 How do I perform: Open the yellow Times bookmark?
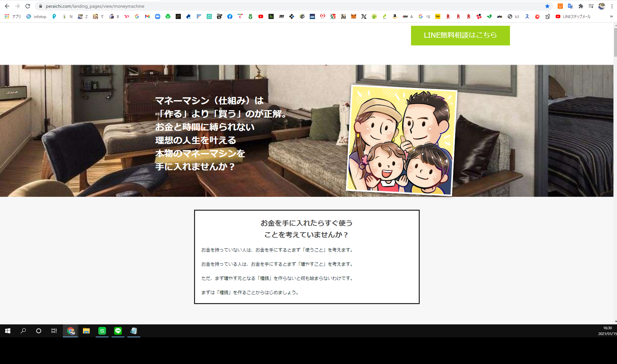438,16
